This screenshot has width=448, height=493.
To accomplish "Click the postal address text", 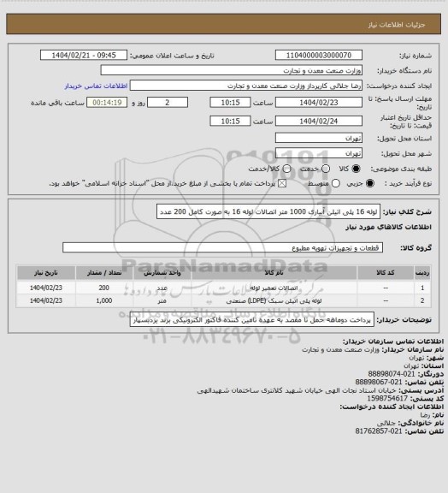I will (x=297, y=390).
